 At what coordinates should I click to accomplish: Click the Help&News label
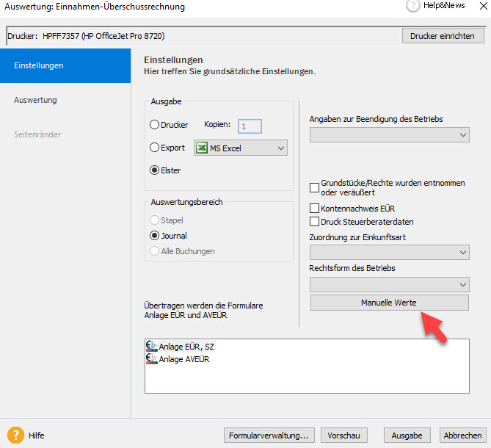(444, 5)
